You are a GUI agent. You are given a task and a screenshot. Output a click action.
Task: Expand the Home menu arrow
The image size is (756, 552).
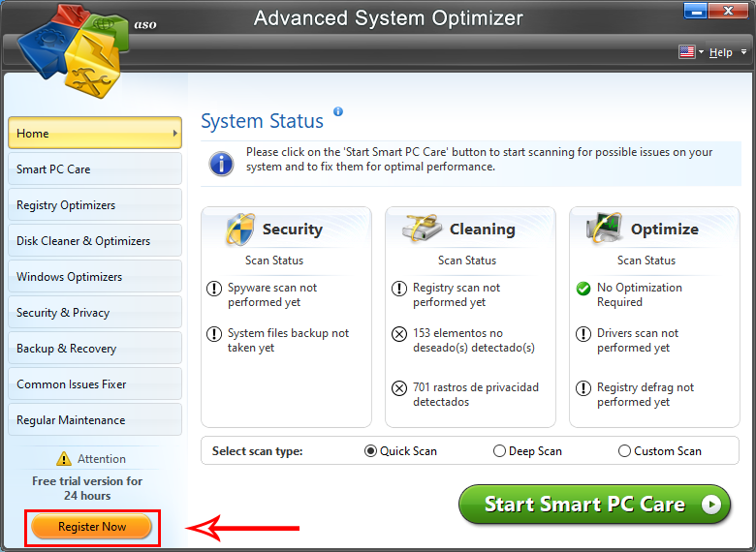tap(175, 133)
